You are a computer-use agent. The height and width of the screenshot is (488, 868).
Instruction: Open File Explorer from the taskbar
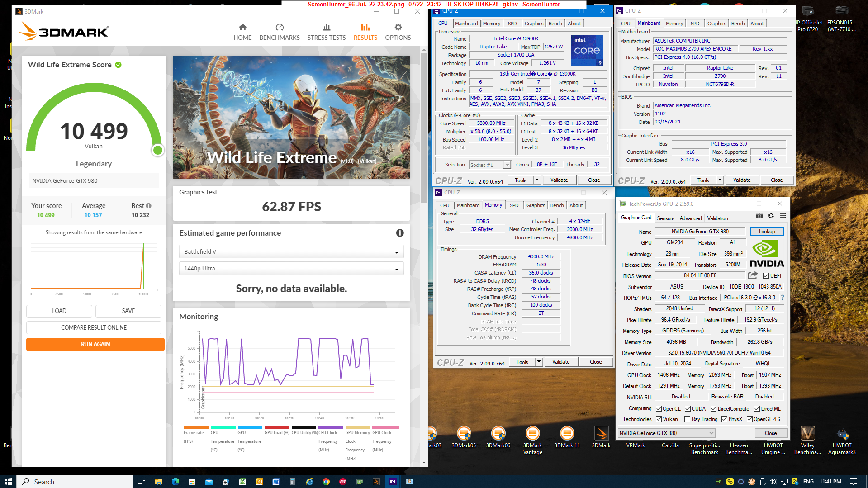point(158,482)
